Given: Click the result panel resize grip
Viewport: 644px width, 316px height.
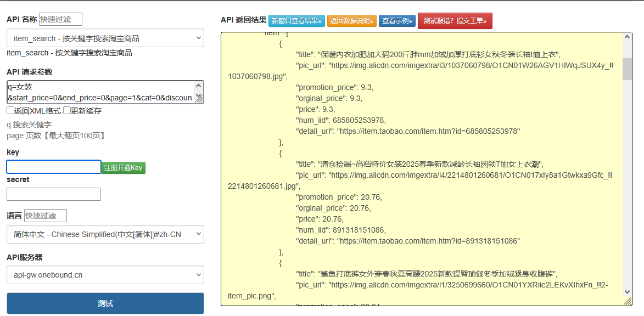Looking at the screenshot, I should point(628,301).
